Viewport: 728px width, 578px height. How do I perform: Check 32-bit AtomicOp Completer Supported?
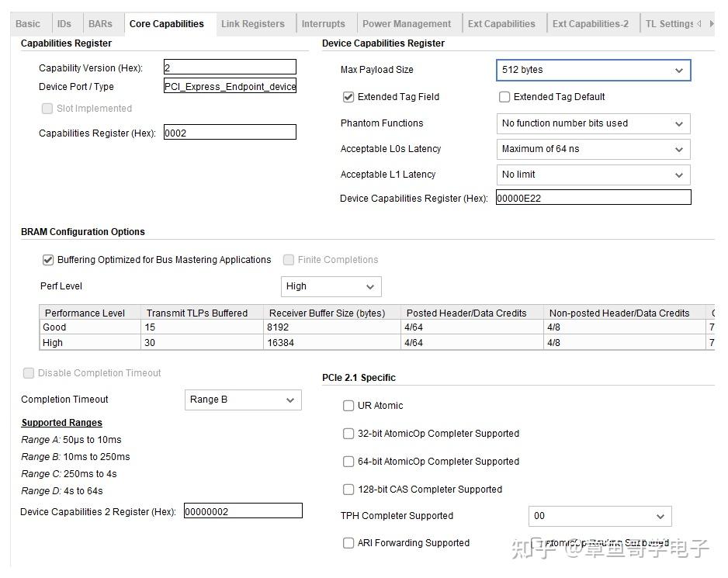pos(348,434)
